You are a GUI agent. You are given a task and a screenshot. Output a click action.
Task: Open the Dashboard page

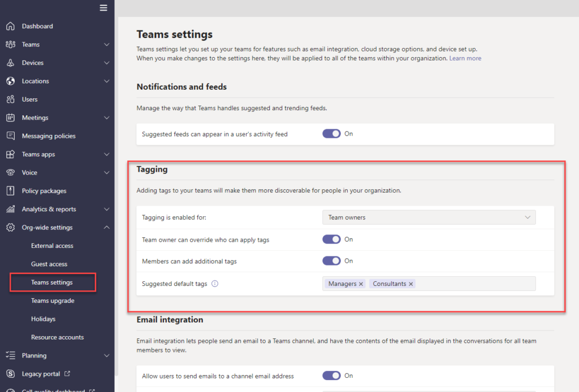[x=37, y=26]
